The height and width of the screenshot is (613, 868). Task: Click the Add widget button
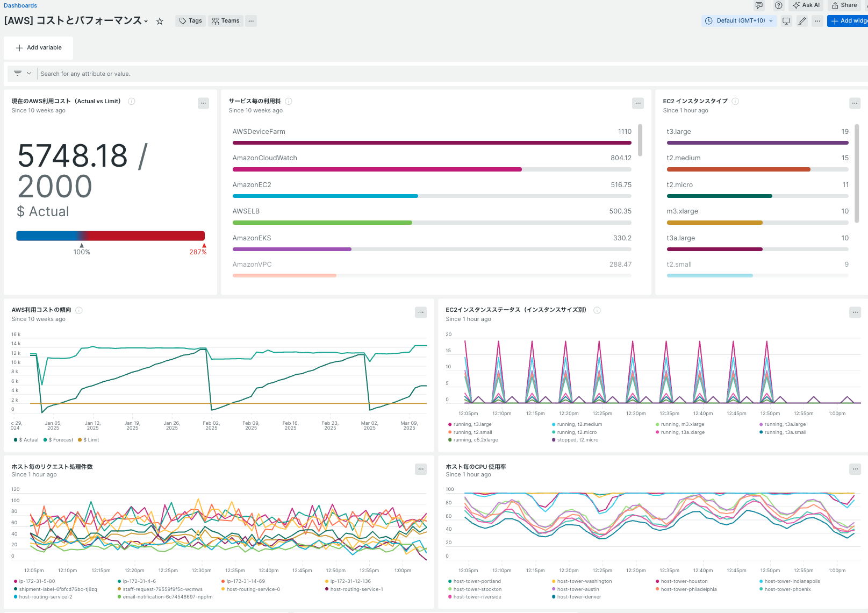(848, 21)
